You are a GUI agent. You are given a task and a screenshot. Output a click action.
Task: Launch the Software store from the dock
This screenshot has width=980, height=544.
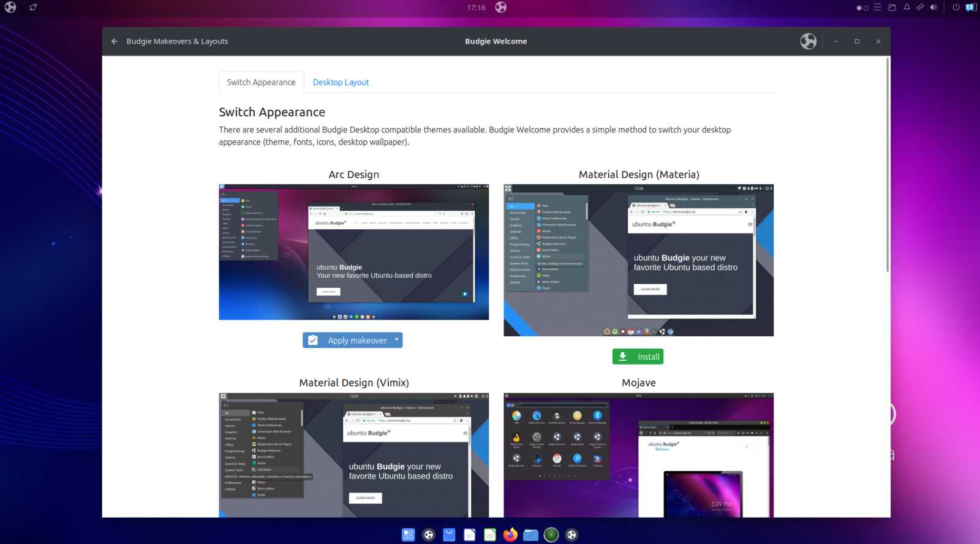pyautogui.click(x=449, y=535)
